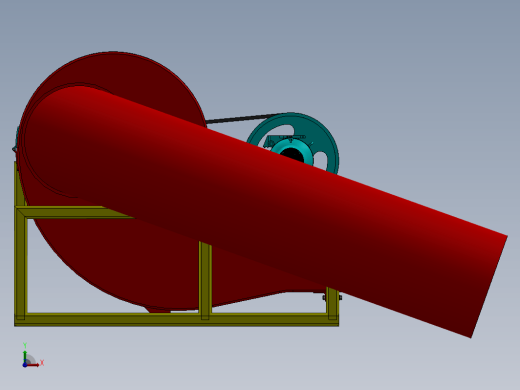Click the blue origin of the triad
The image size is (520, 390).
pos(25,365)
